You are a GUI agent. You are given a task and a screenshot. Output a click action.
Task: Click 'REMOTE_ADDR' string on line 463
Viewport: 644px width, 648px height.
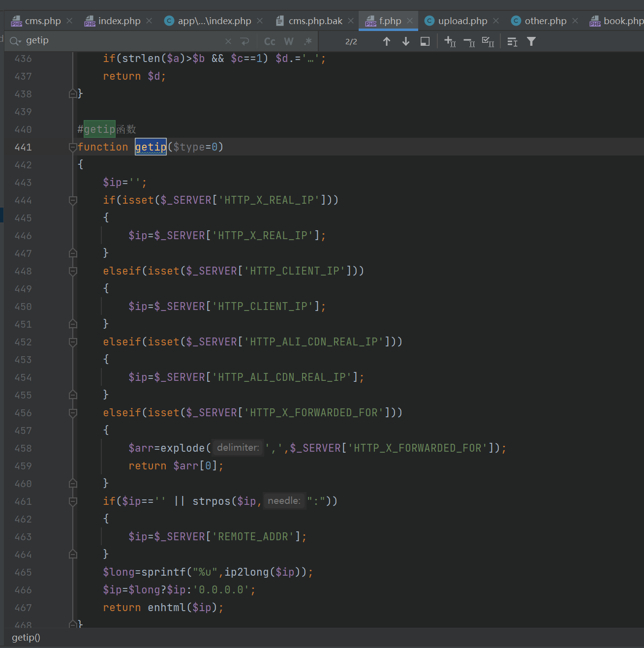[253, 537]
